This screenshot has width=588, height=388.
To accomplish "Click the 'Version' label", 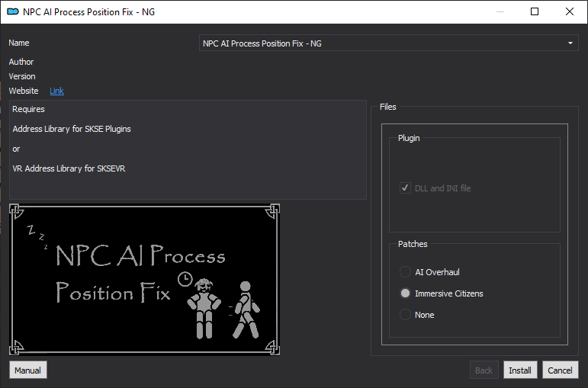I will click(22, 76).
